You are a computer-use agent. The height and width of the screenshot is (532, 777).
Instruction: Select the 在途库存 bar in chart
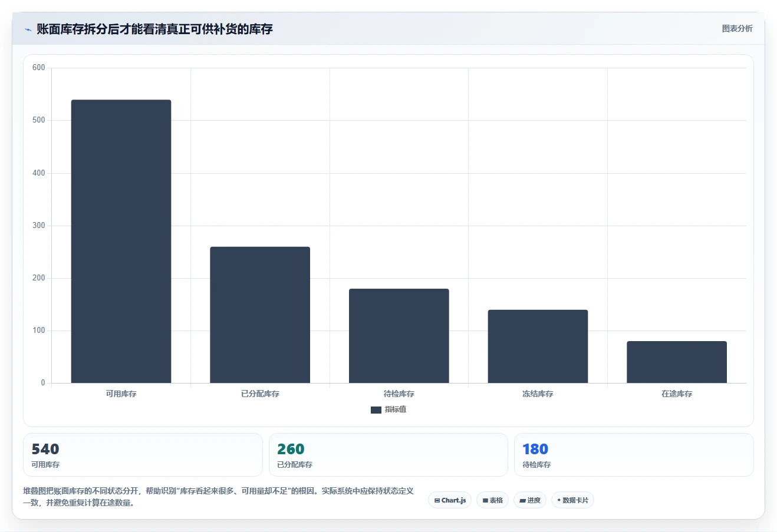click(x=677, y=362)
